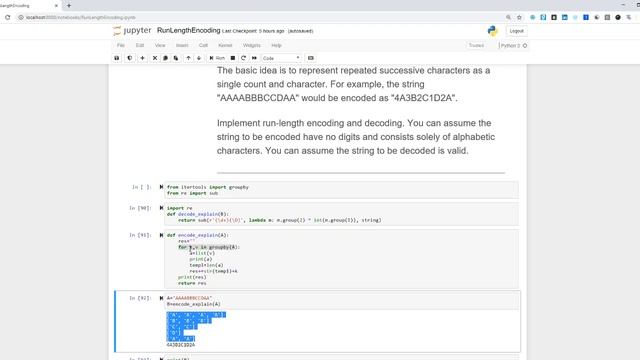
Task: Paste cells below using toolbar icon
Action: point(176,58)
